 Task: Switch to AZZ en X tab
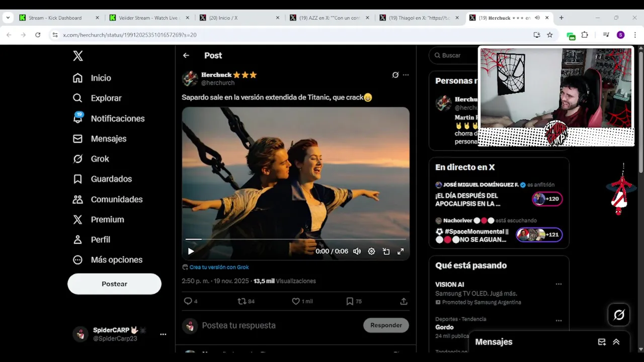330,18
